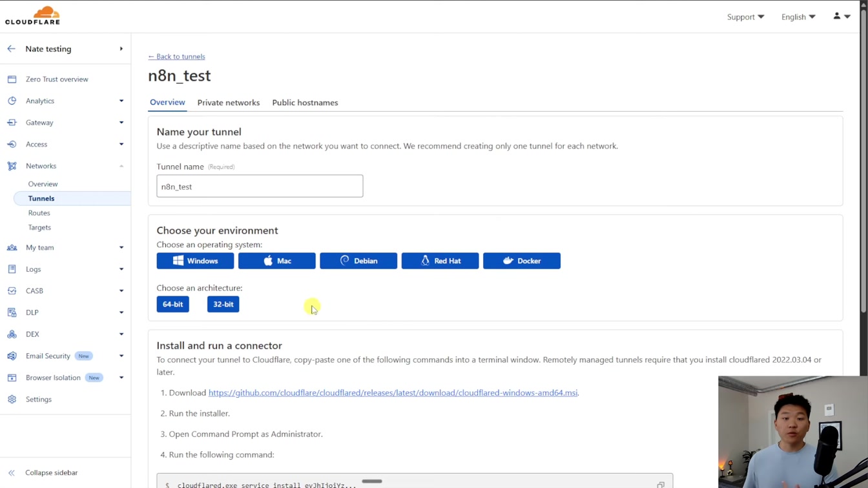Open the Tunnels sidebar item
Image resolution: width=868 pixels, height=488 pixels.
point(72,198)
